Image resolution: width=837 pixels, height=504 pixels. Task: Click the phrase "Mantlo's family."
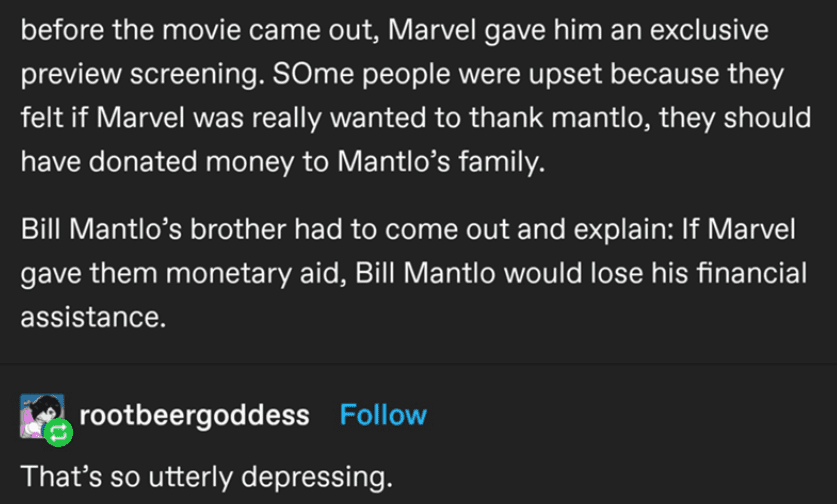click(x=441, y=161)
